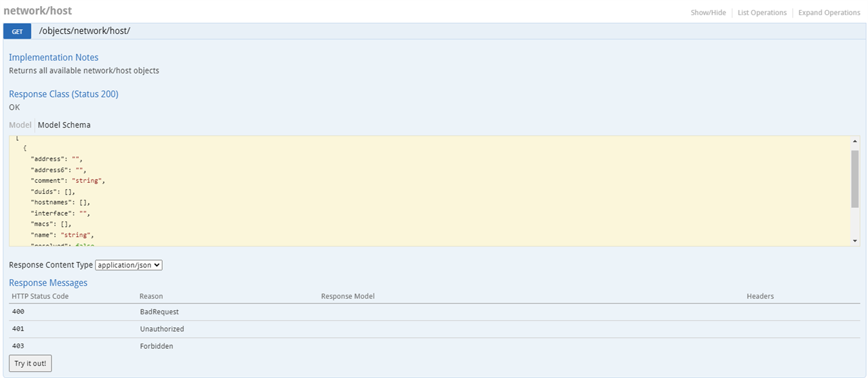The width and height of the screenshot is (868, 378).
Task: Select the Model Schema tab
Action: 64,125
